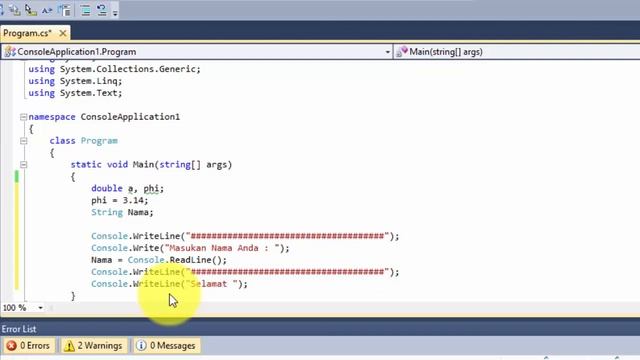Click the class icon beside ConsoleApplication1.Program
The image size is (640, 360).
pos(10,52)
